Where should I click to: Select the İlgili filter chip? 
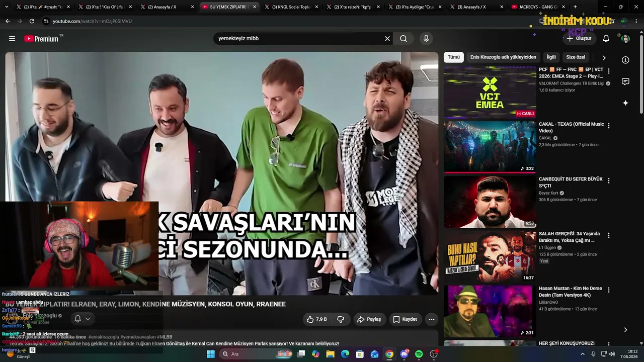(x=551, y=57)
